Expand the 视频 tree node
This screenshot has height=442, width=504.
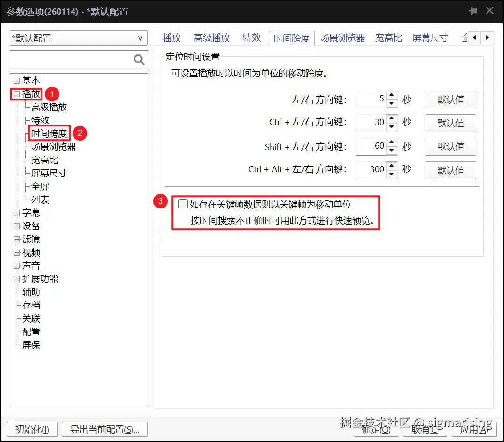coord(17,252)
